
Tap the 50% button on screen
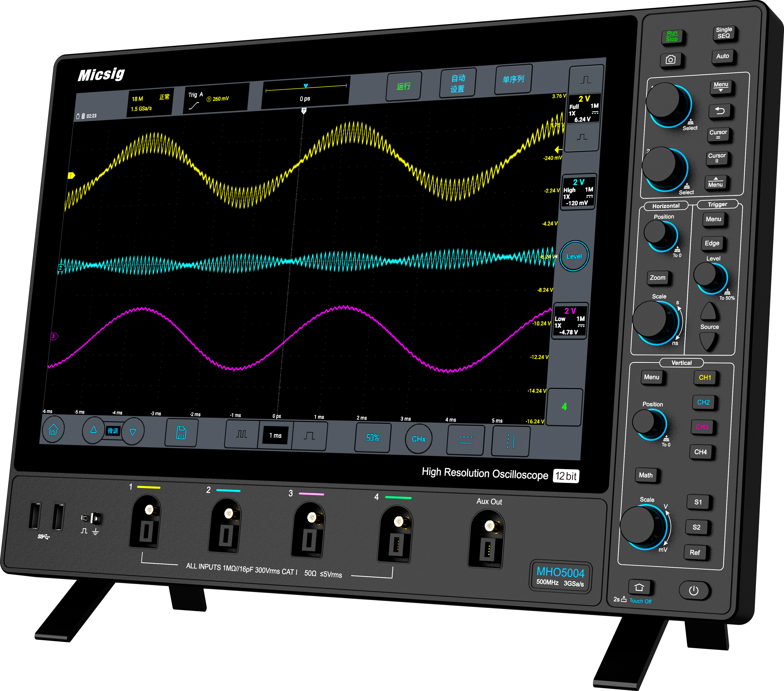point(373,438)
